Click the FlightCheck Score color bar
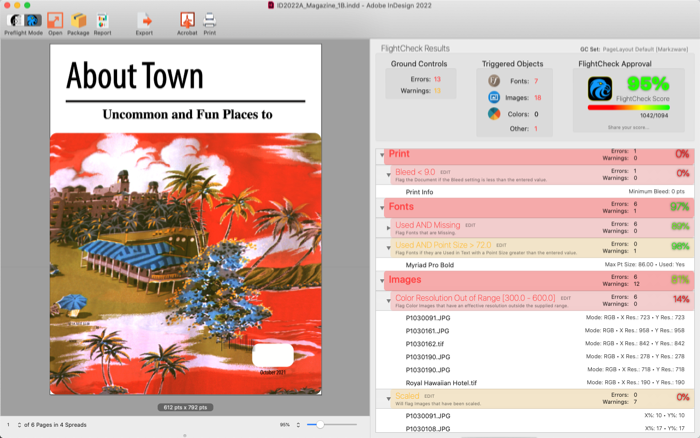700x438 pixels. (629, 108)
